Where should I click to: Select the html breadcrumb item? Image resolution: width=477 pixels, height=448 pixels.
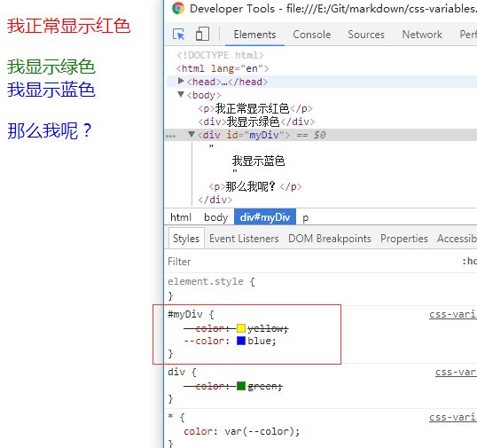(x=181, y=217)
